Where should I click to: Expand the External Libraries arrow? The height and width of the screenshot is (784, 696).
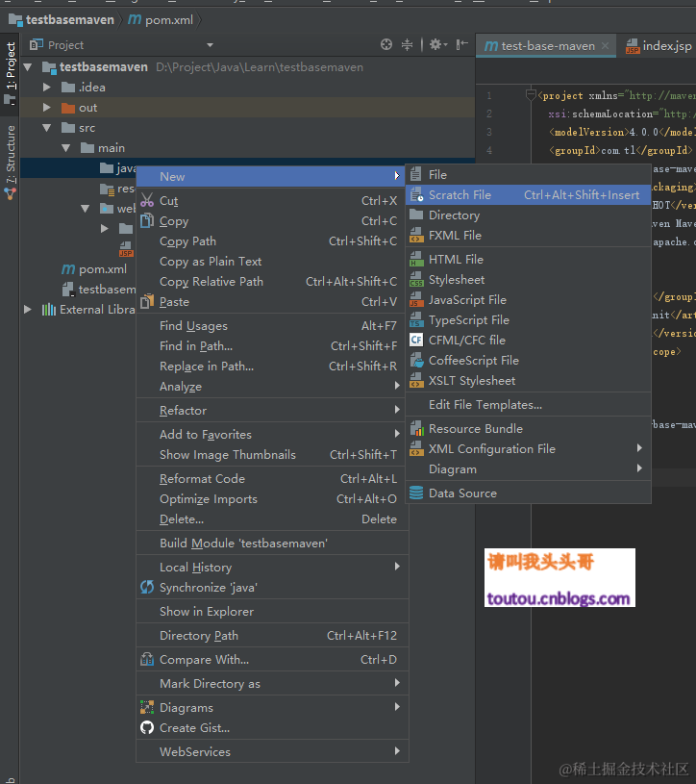tap(28, 310)
